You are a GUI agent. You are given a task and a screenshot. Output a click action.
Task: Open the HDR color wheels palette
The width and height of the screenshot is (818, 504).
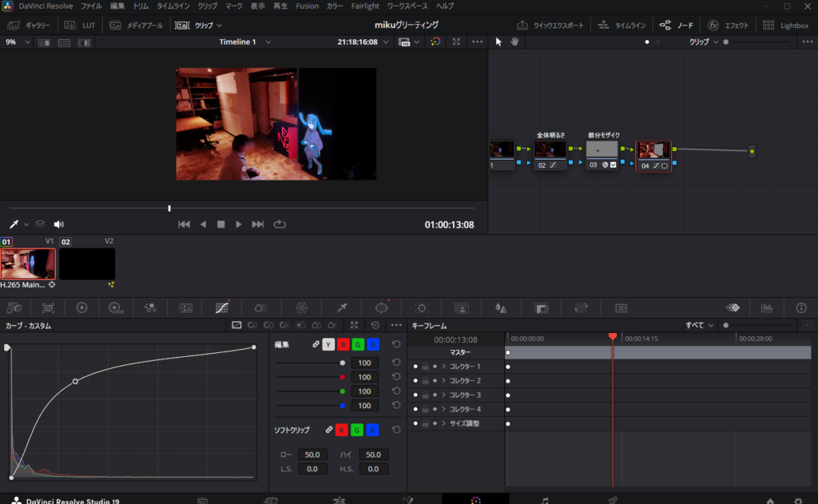116,308
